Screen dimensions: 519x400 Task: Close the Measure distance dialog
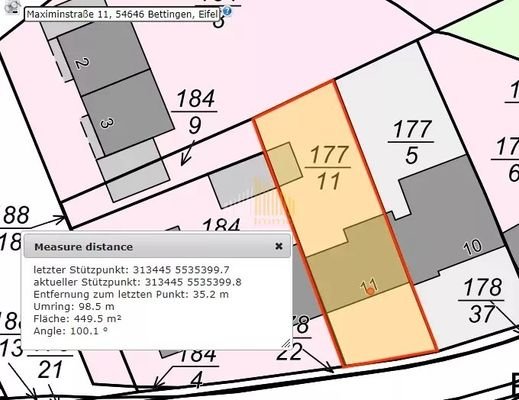tap(279, 246)
